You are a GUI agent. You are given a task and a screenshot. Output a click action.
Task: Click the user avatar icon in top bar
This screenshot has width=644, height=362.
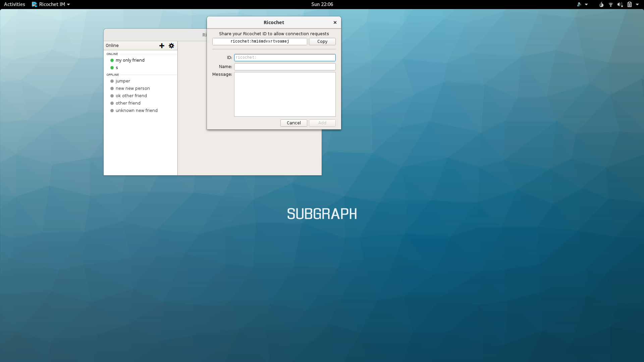tap(579, 4)
